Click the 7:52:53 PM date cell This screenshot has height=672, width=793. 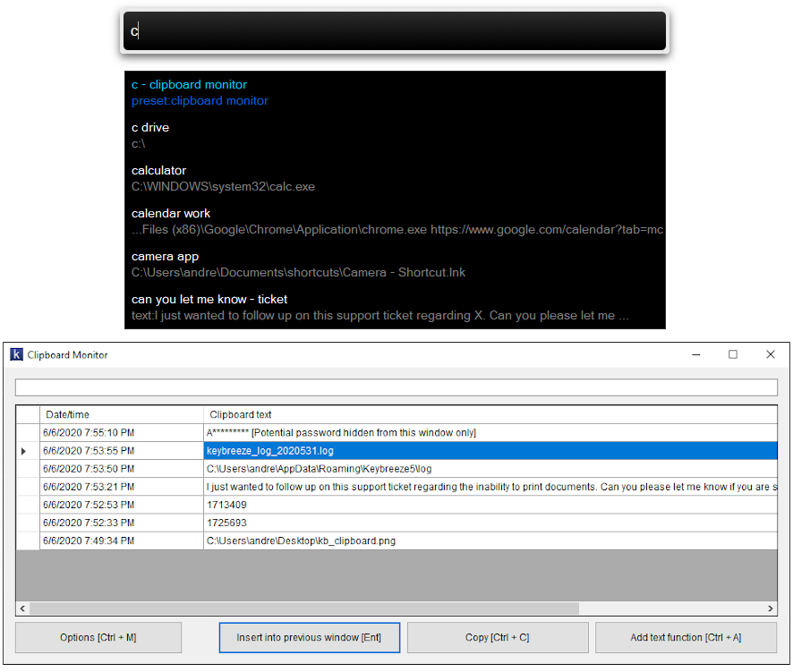[x=122, y=505]
